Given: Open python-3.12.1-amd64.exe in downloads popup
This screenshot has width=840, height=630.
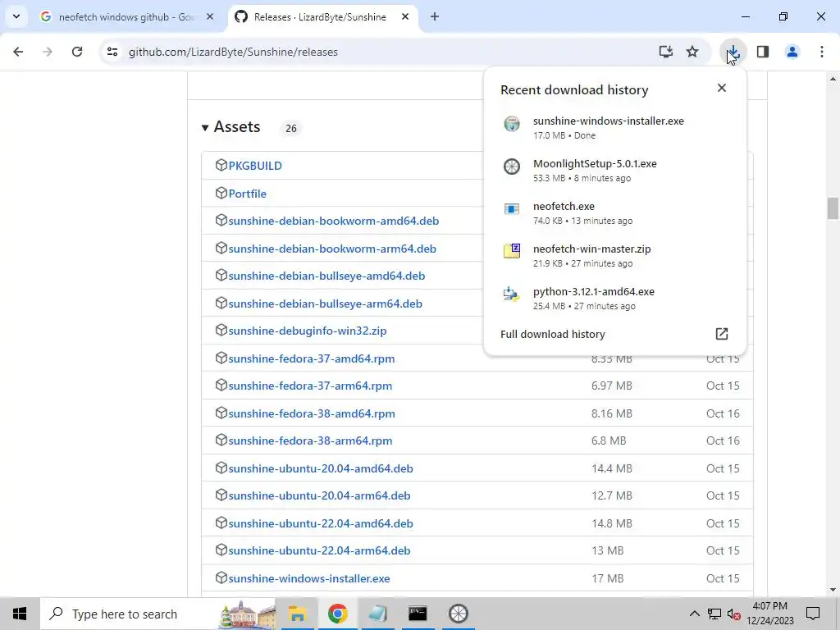Looking at the screenshot, I should pyautogui.click(x=594, y=292).
